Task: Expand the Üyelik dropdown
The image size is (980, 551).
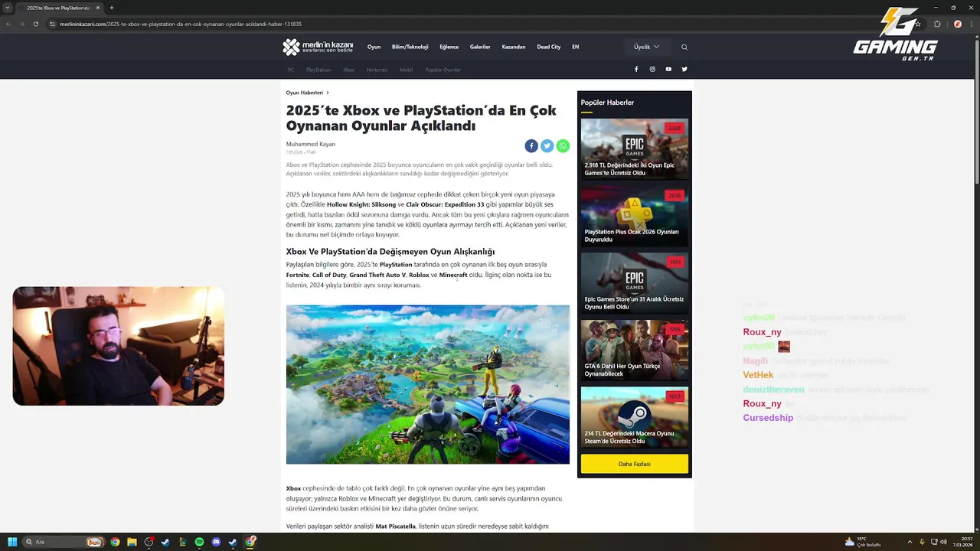Action: 647,47
